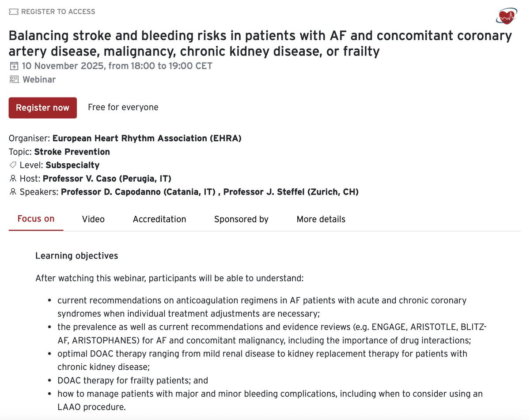Switch to the Video tab
Viewport: 530px width, 420px height.
click(93, 219)
